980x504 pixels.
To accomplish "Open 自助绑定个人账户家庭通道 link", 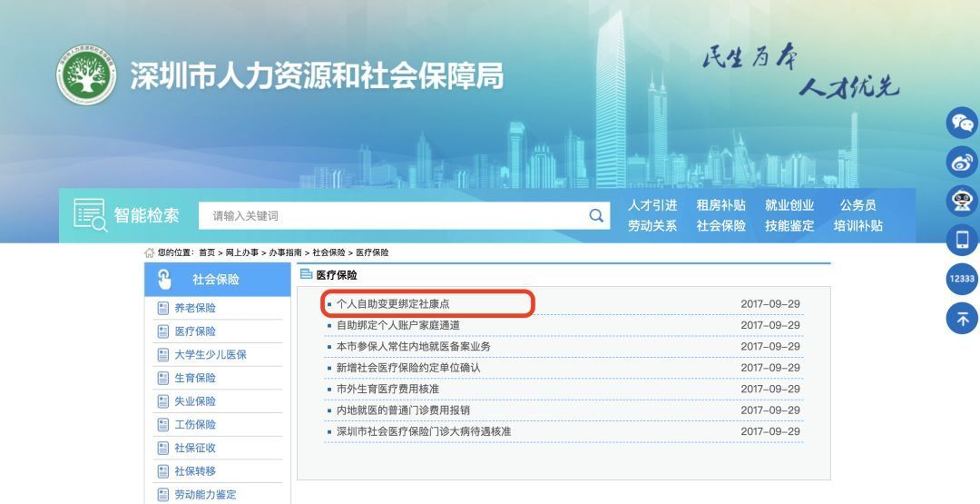I will pyautogui.click(x=397, y=325).
